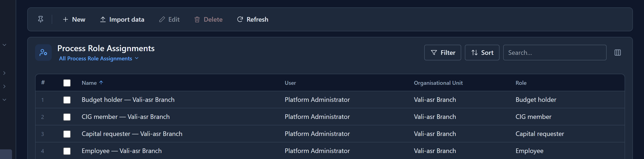644x159 pixels.
Task: Click the Organisational Unit column header
Action: (x=438, y=83)
